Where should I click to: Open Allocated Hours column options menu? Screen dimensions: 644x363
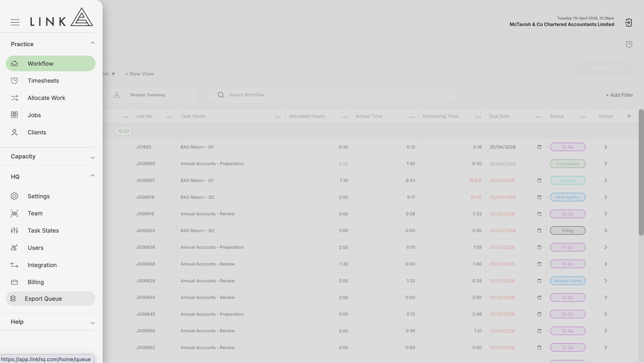coord(344,117)
